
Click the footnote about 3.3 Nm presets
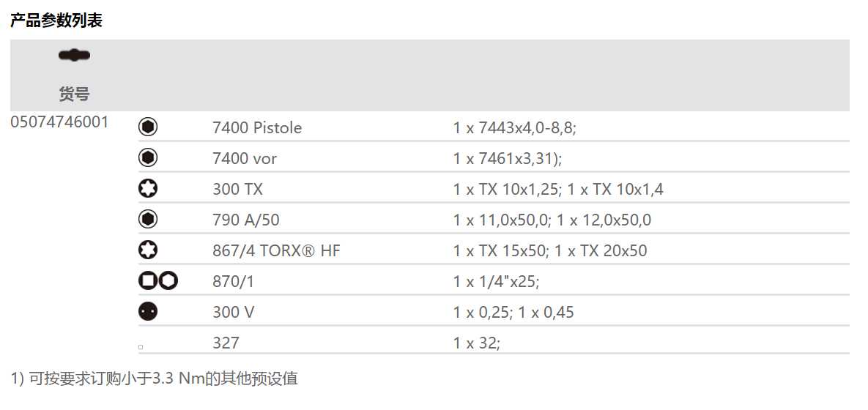(x=155, y=379)
